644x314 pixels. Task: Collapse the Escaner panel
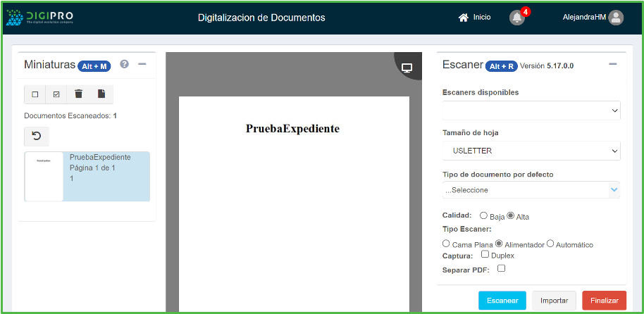(612, 64)
